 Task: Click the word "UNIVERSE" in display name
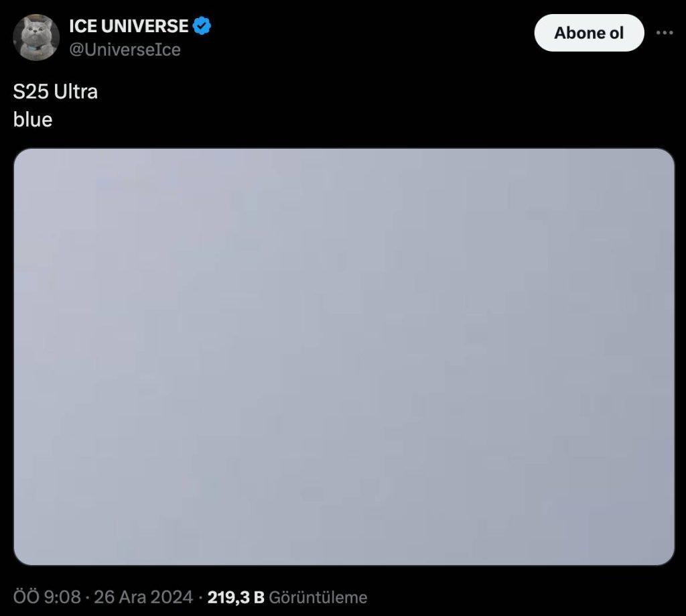(145, 26)
